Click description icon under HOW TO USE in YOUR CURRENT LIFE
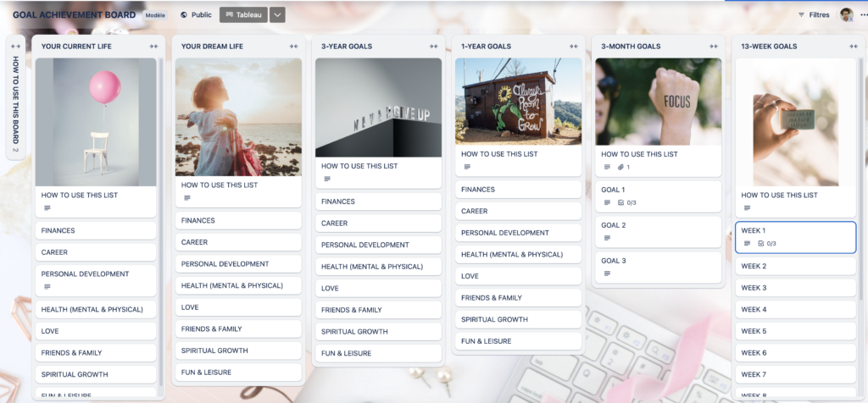Screen dimensions: 868x403 click(47, 208)
